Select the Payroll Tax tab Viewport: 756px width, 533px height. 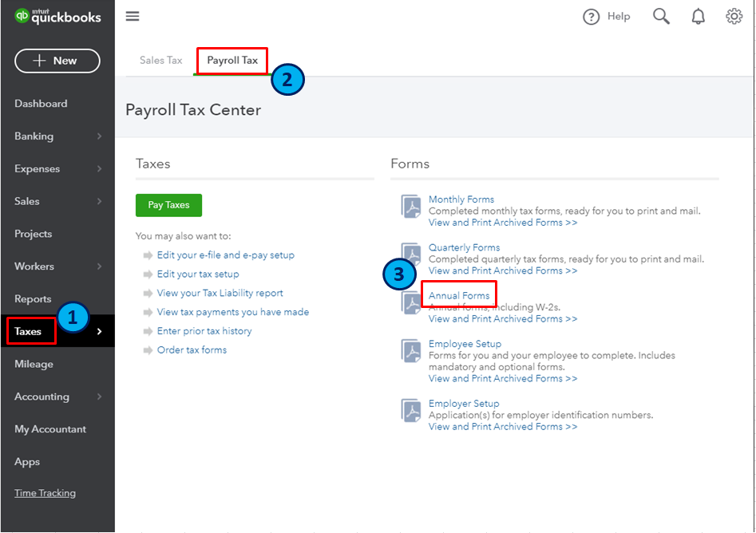click(x=232, y=60)
